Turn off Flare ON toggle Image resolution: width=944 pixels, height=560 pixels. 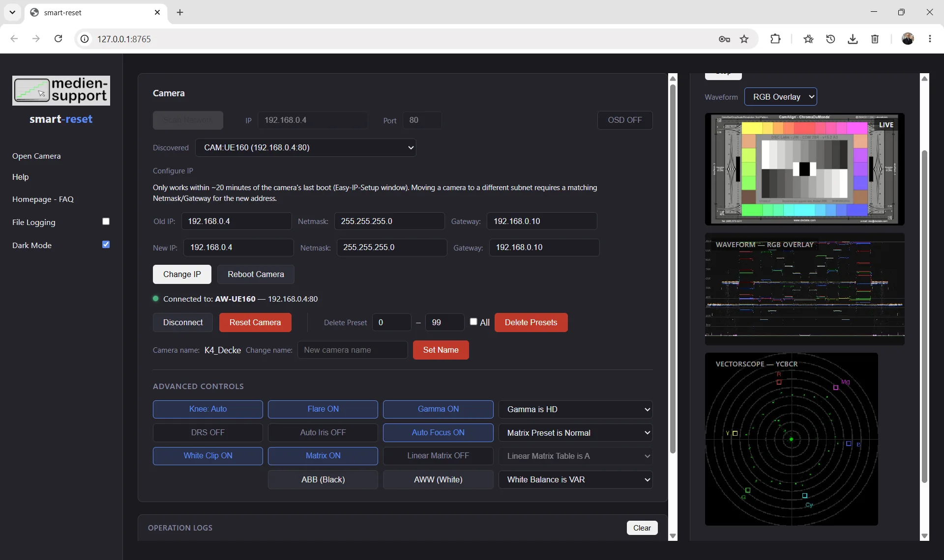point(323,409)
